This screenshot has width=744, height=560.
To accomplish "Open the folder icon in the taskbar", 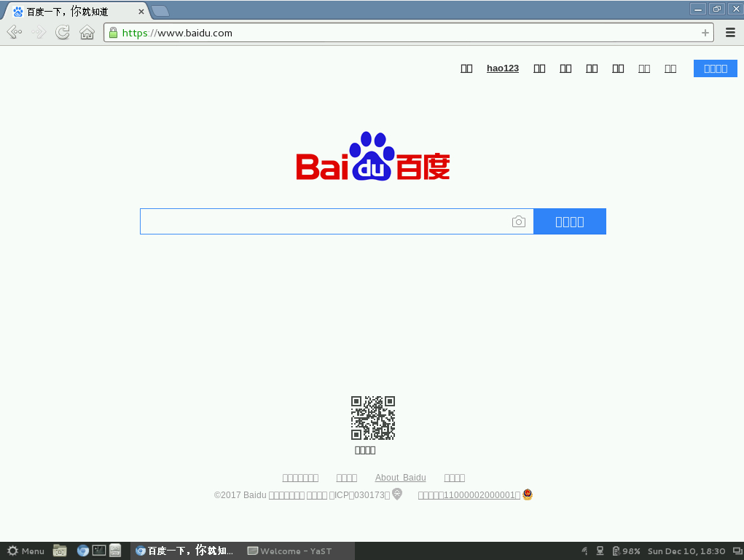I will pyautogui.click(x=60, y=551).
